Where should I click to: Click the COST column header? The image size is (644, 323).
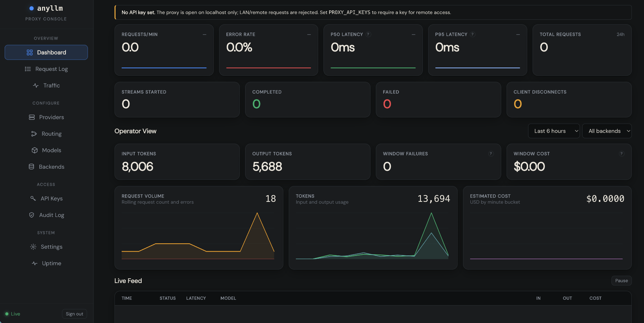point(595,298)
